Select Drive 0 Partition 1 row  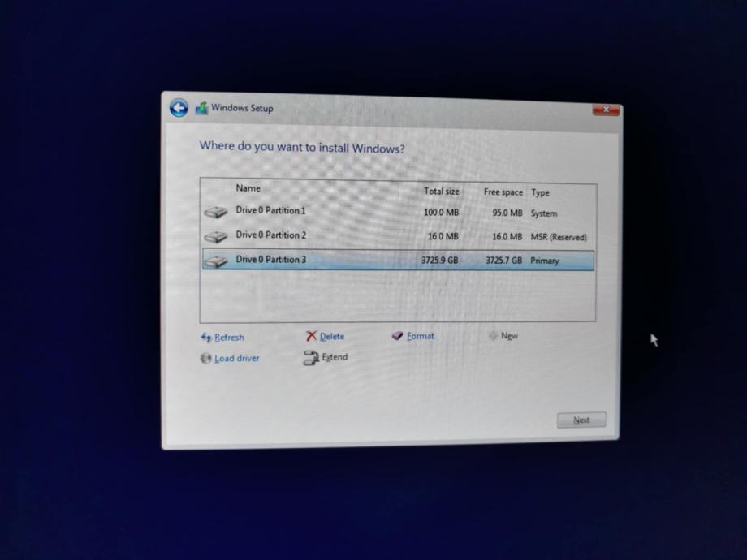(x=399, y=212)
